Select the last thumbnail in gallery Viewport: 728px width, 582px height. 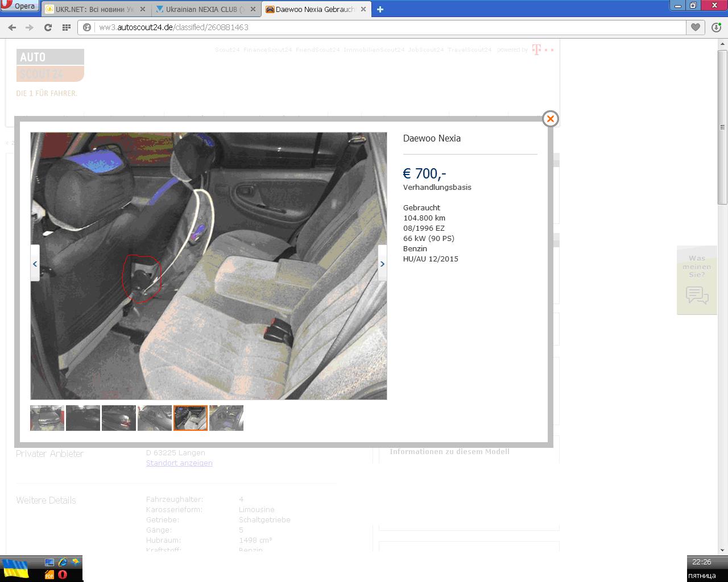226,418
